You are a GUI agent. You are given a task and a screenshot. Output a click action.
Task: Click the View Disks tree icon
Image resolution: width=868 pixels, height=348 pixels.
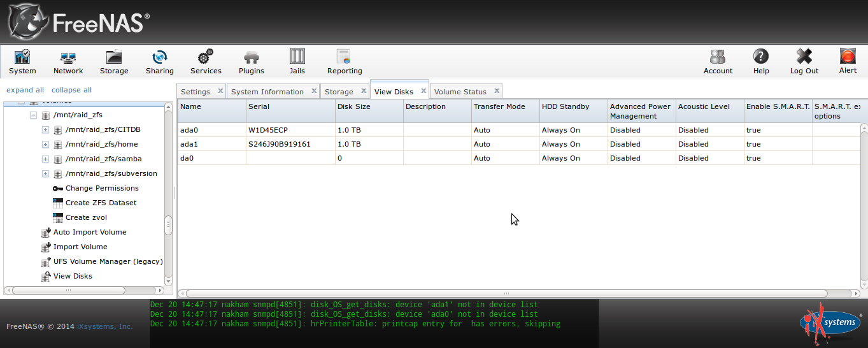point(46,276)
